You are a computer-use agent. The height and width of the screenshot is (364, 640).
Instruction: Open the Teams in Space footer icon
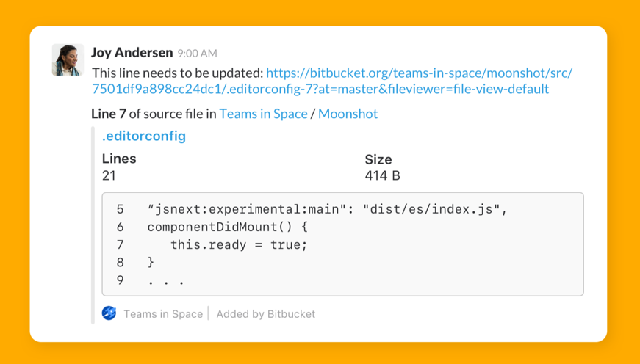pos(109,313)
